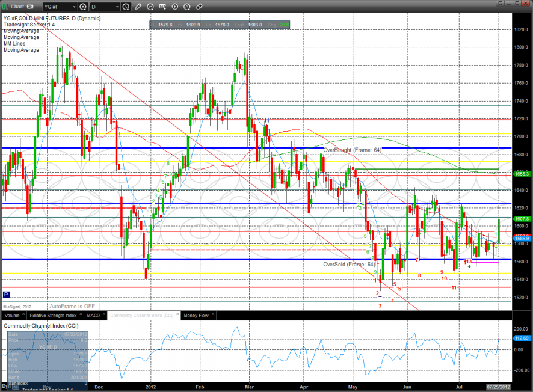533x392 pixels.
Task: Click the blue P marker on chart
Action: pyautogui.click(x=6, y=295)
